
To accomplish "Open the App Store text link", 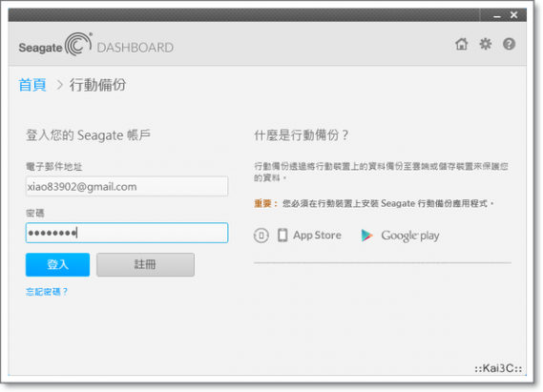I will coord(317,236).
